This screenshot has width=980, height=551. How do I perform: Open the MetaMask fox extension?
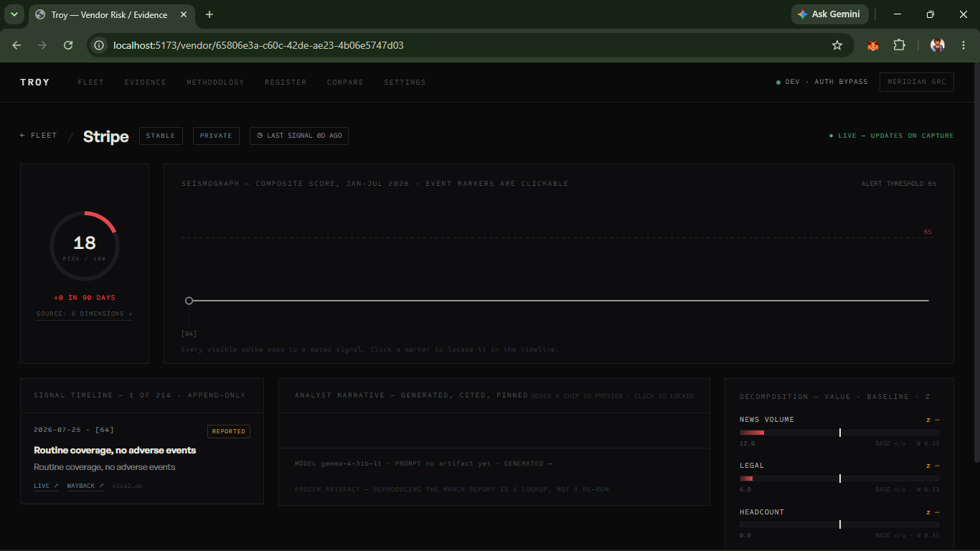tap(873, 45)
